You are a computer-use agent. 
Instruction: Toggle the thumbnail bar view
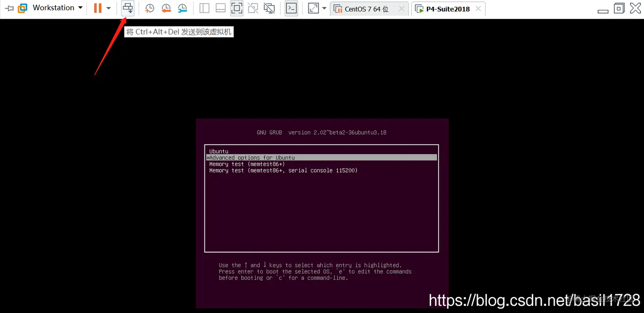[x=221, y=8]
